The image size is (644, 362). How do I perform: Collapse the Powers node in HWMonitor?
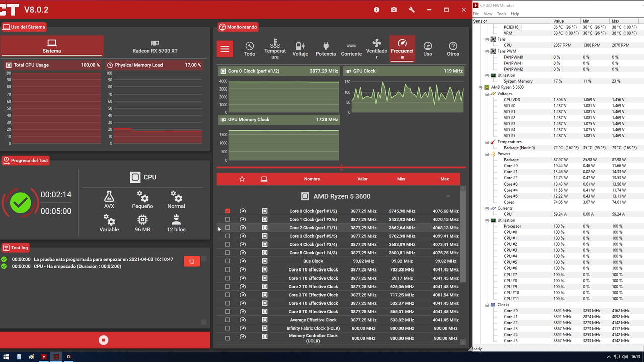coord(487,154)
